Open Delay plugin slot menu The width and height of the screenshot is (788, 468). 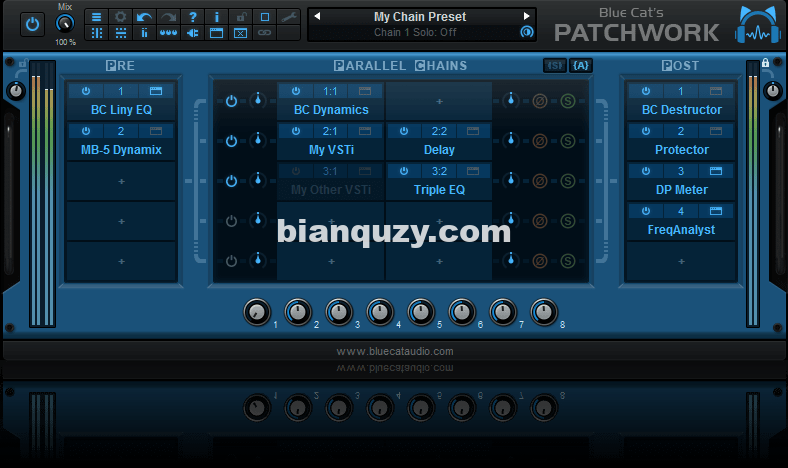point(439,150)
